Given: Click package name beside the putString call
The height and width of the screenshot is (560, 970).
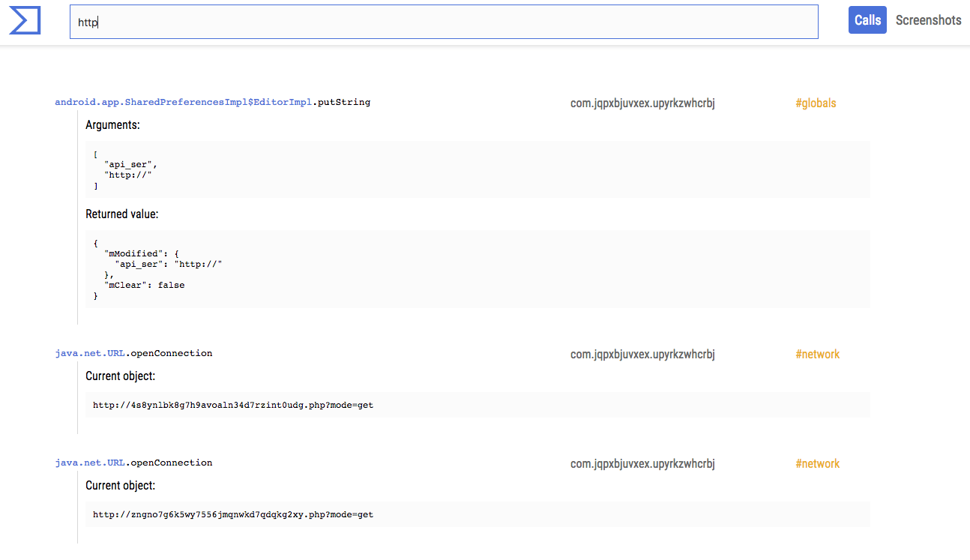Looking at the screenshot, I should 642,103.
